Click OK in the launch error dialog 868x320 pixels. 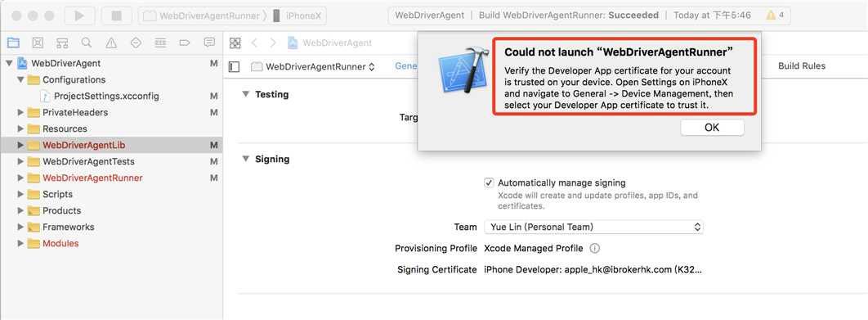click(712, 128)
